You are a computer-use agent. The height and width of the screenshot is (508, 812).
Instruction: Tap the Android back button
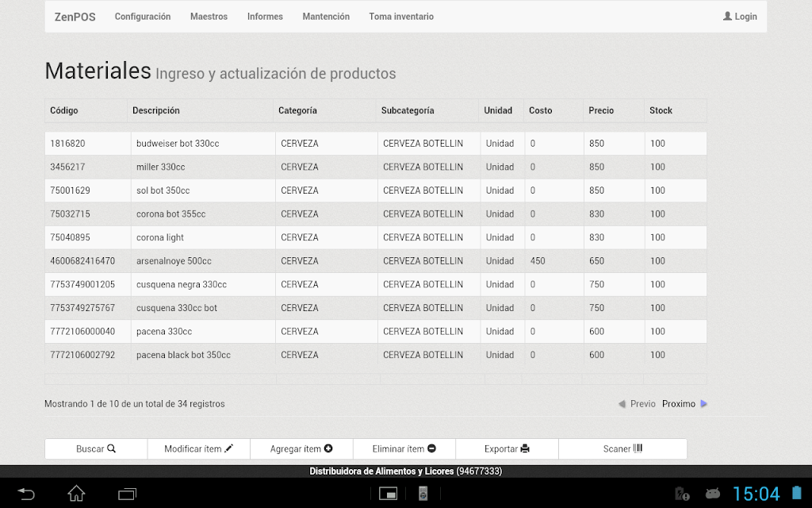pos(26,494)
